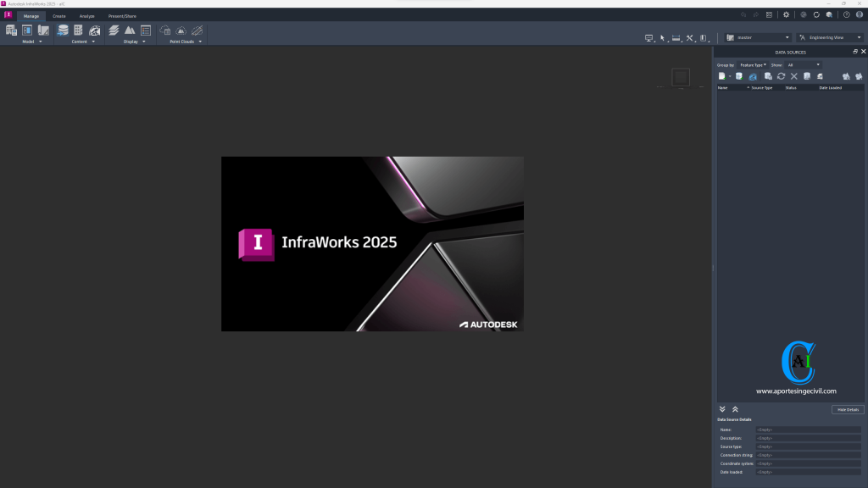Add a new file data source
This screenshot has height=488, width=868.
tap(722, 75)
